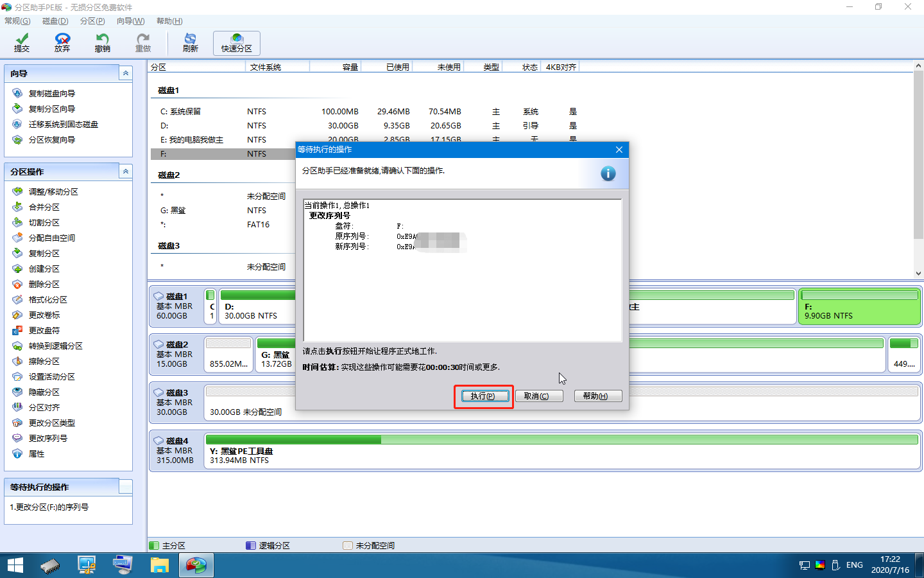
Task: Open the 常规(G) menu
Action: click(x=17, y=21)
